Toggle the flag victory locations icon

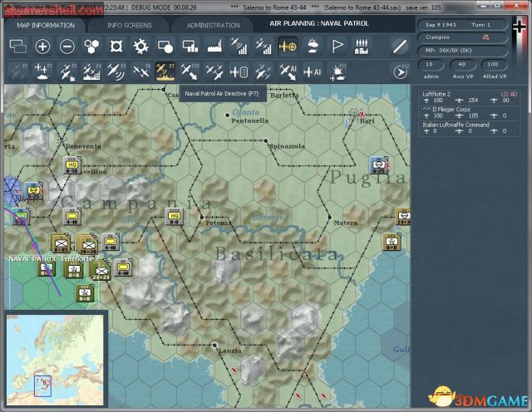337,47
